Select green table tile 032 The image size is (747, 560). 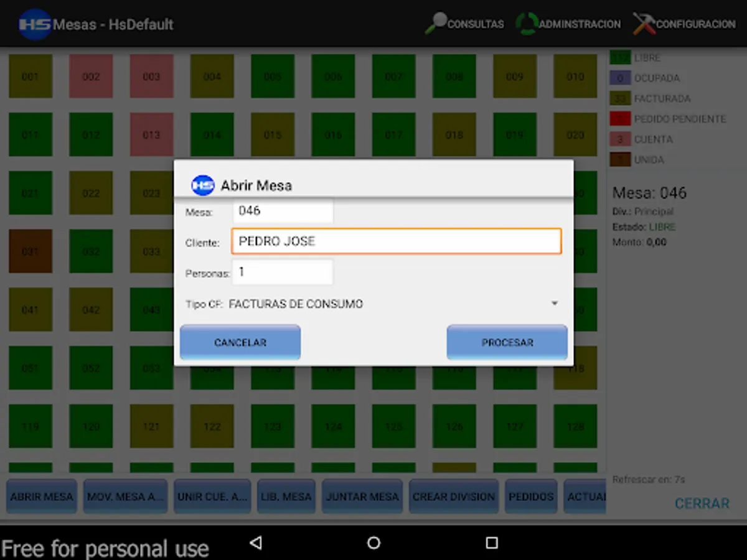[x=91, y=251]
